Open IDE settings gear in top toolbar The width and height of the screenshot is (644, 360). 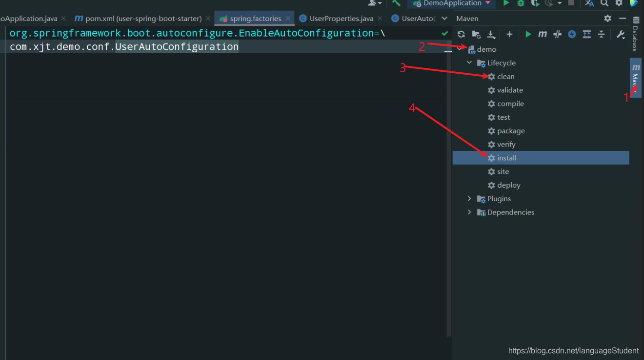click(619, 3)
